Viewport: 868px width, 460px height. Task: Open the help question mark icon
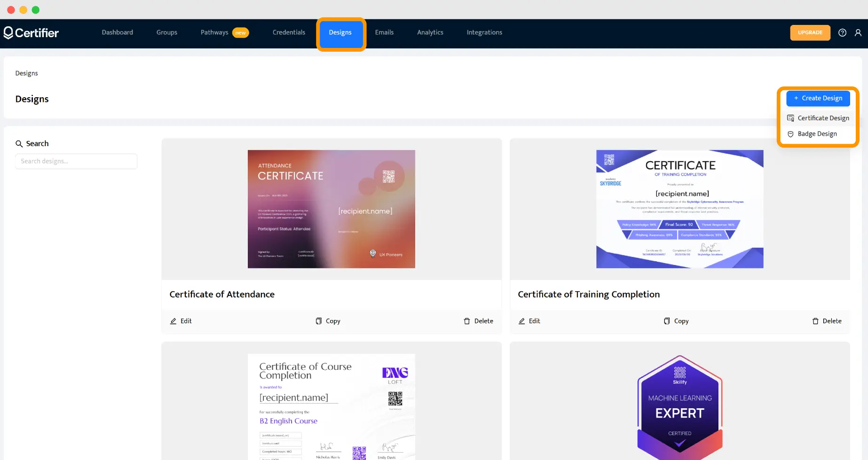click(x=842, y=32)
